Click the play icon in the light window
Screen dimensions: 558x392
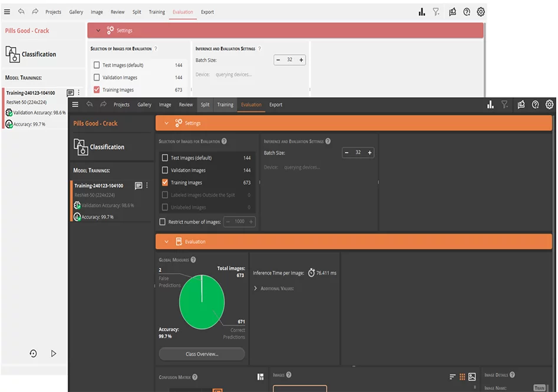54,353
